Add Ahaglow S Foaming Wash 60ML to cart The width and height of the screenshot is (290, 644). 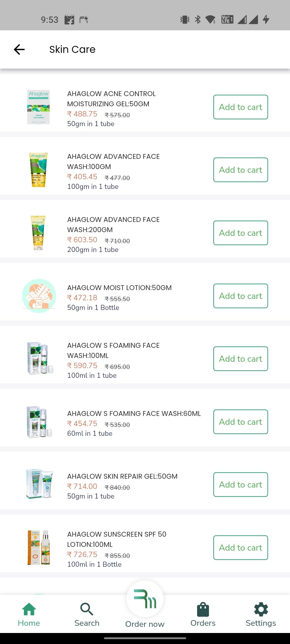point(241,422)
